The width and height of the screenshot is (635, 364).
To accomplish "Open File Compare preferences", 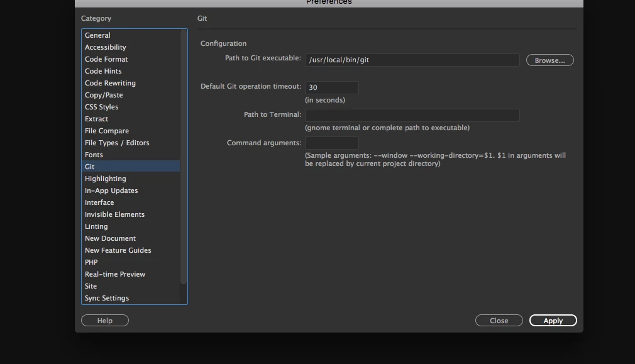I will click(x=130, y=131).
